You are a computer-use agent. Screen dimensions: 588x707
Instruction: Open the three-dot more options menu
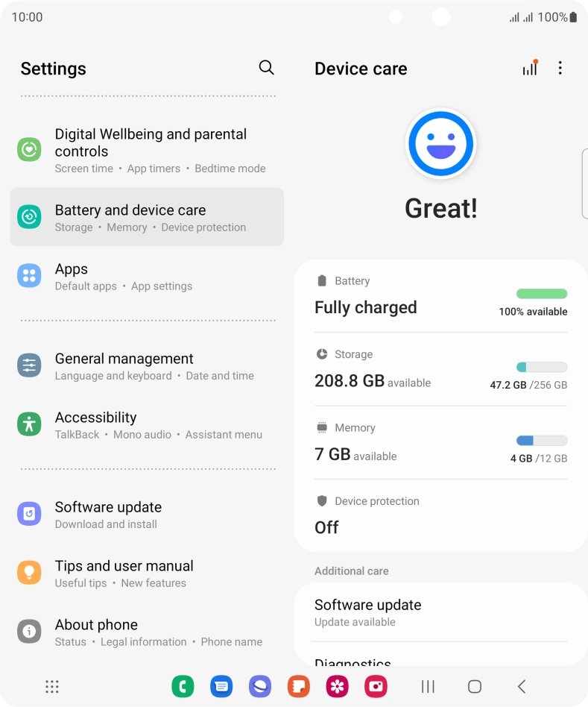(560, 68)
